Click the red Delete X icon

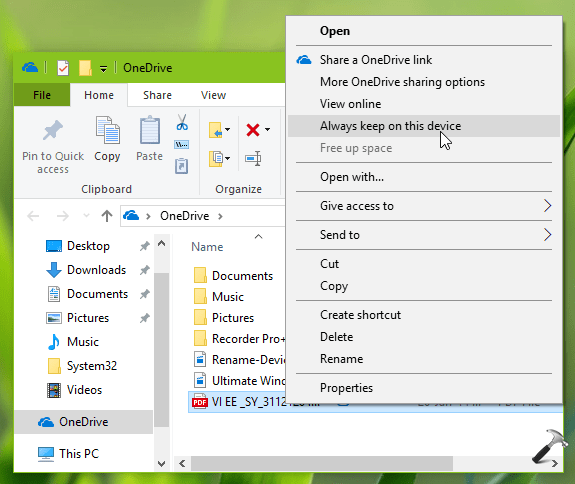click(x=253, y=130)
